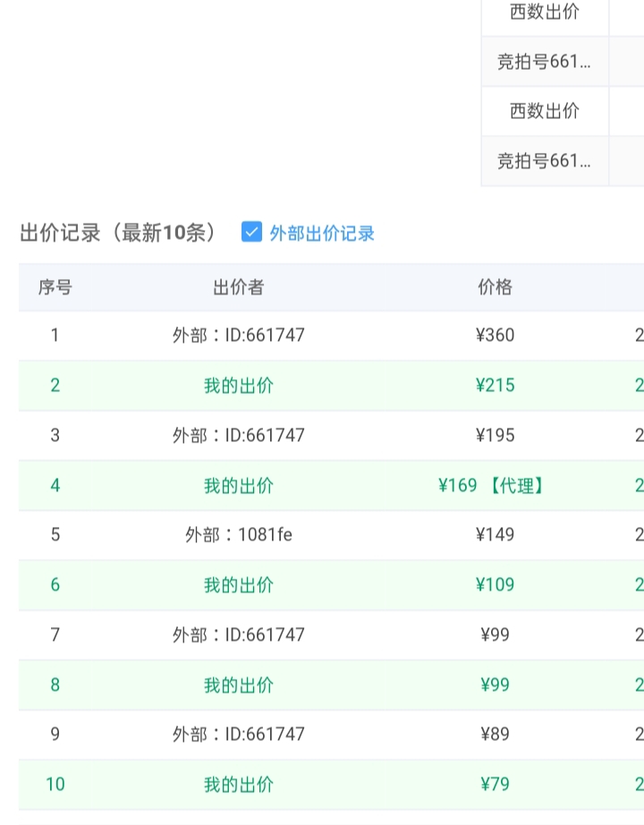The width and height of the screenshot is (644, 825).
Task: Click the ¥149 price cell
Action: point(495,535)
